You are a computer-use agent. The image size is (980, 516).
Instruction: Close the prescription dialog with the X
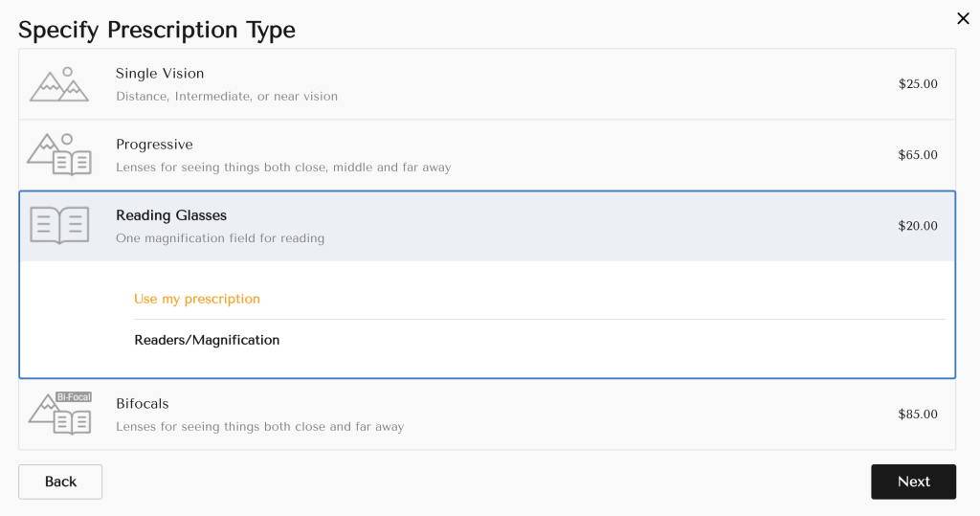pyautogui.click(x=963, y=19)
